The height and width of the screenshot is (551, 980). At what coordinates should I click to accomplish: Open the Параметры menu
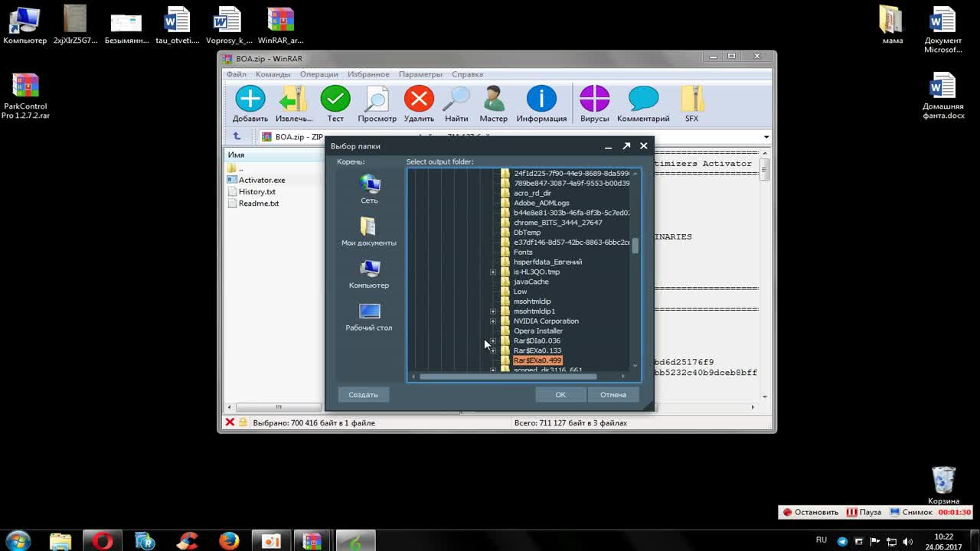click(420, 74)
